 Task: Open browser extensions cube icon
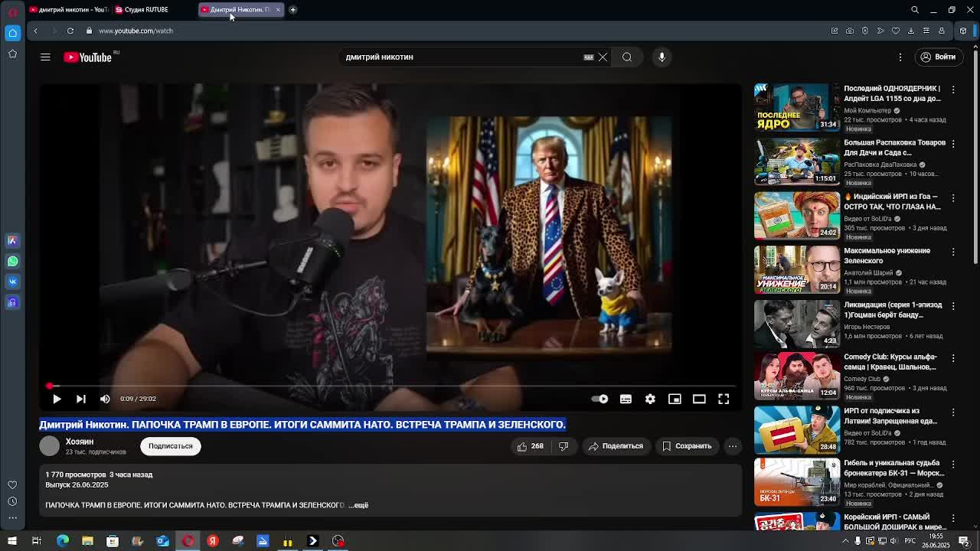point(963,31)
